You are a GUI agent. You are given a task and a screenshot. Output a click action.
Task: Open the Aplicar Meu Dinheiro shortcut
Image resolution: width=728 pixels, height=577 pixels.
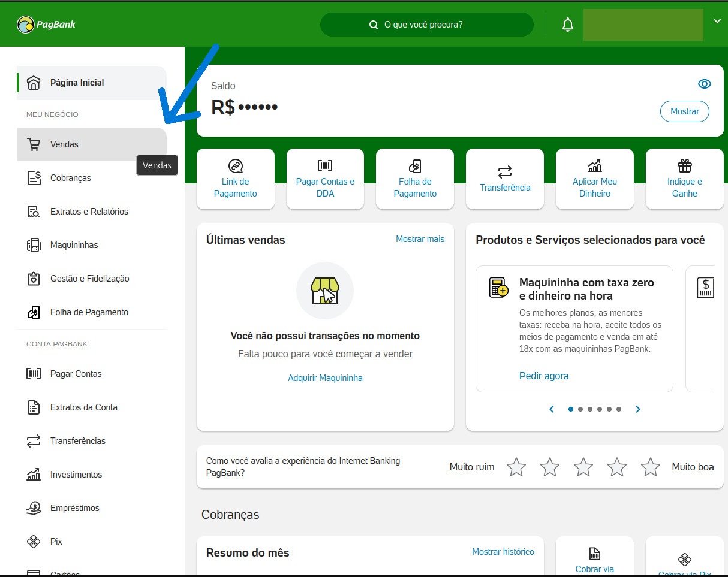click(x=595, y=179)
